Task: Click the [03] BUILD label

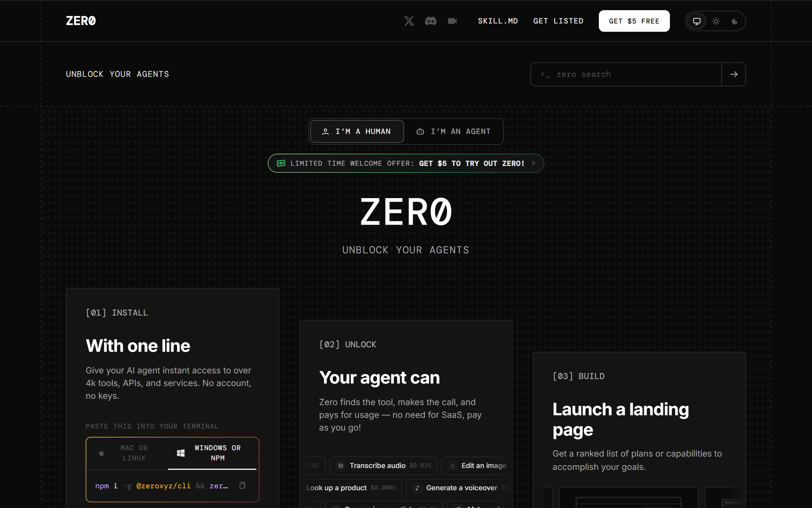Action: [x=579, y=376]
